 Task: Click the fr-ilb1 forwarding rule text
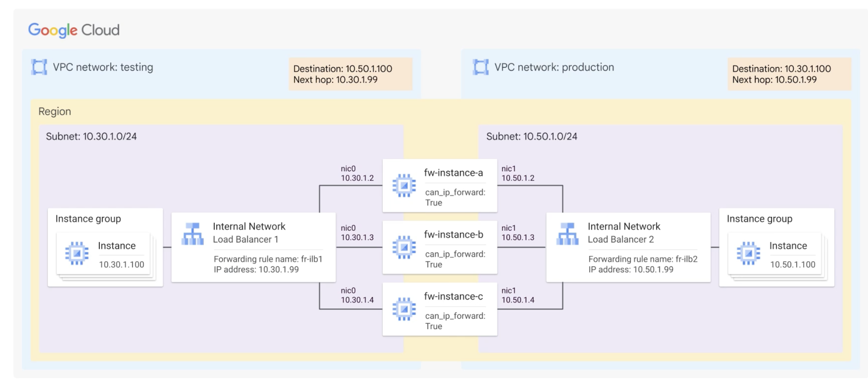pyautogui.click(x=268, y=259)
